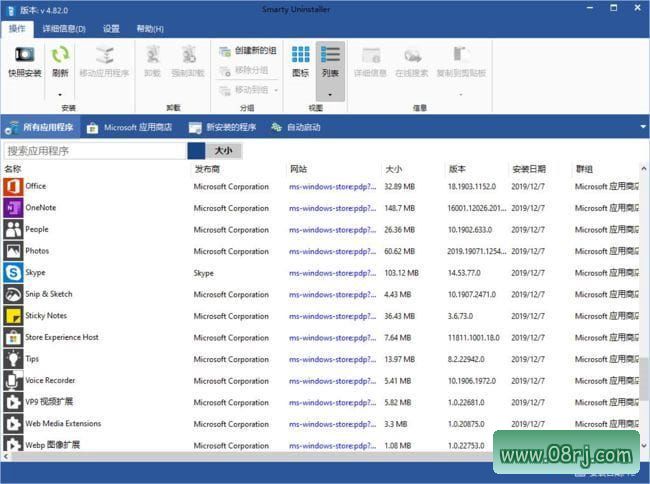This screenshot has width=650, height=484.
Task: Sort by the 大小 column header
Action: coord(393,169)
